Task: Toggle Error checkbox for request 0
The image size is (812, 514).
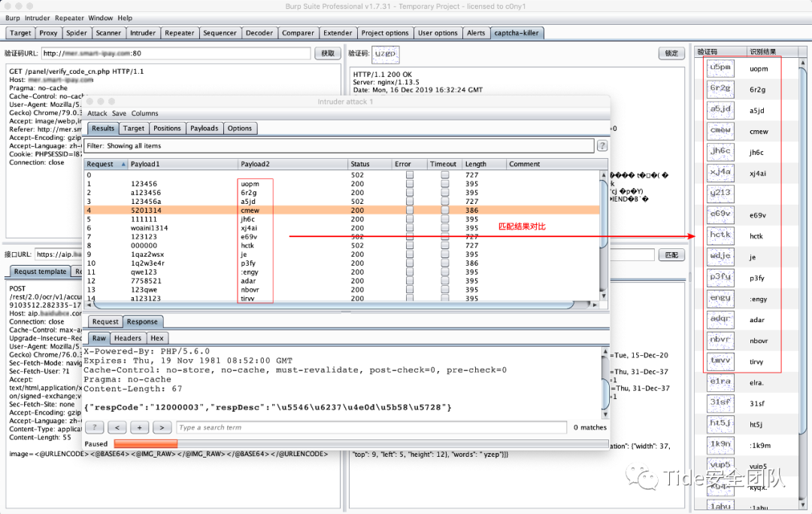Action: [410, 175]
